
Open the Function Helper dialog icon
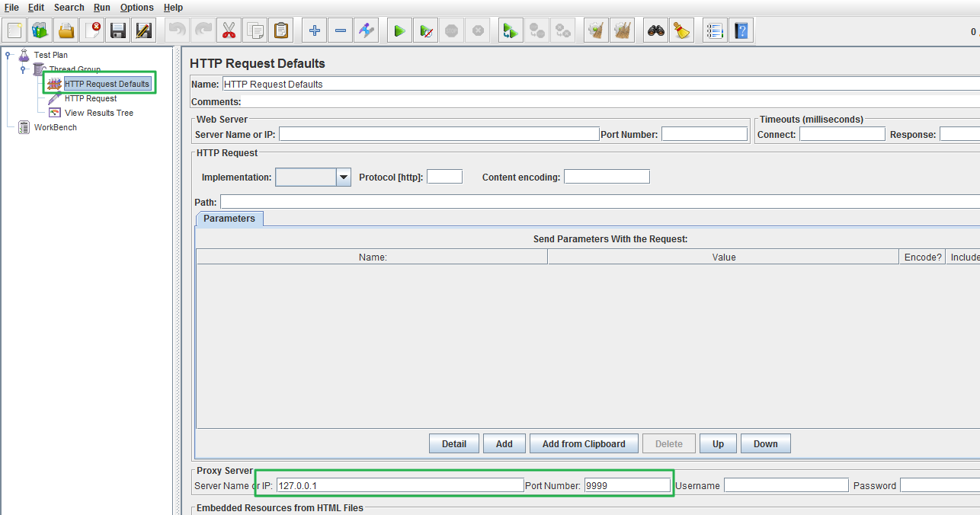click(715, 31)
